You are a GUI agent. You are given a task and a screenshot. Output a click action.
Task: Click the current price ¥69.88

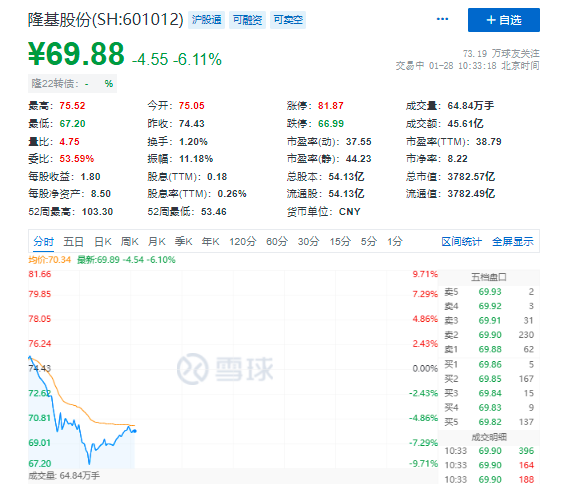tap(76, 54)
